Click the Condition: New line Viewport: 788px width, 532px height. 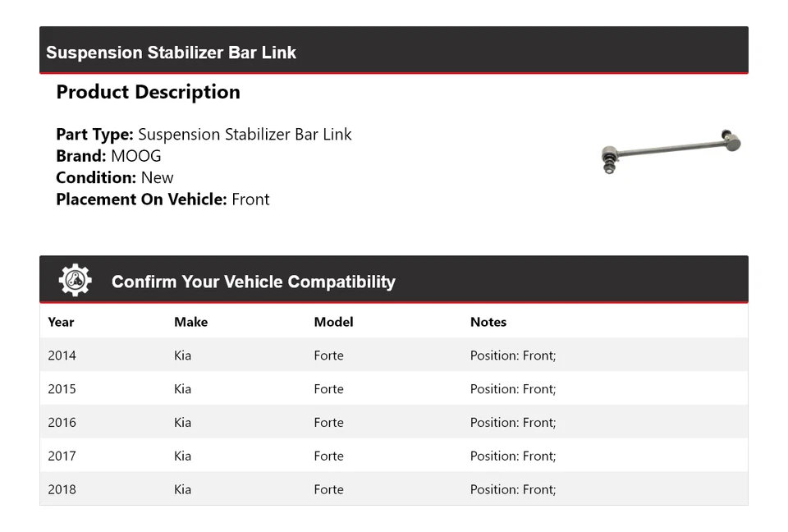click(x=115, y=177)
